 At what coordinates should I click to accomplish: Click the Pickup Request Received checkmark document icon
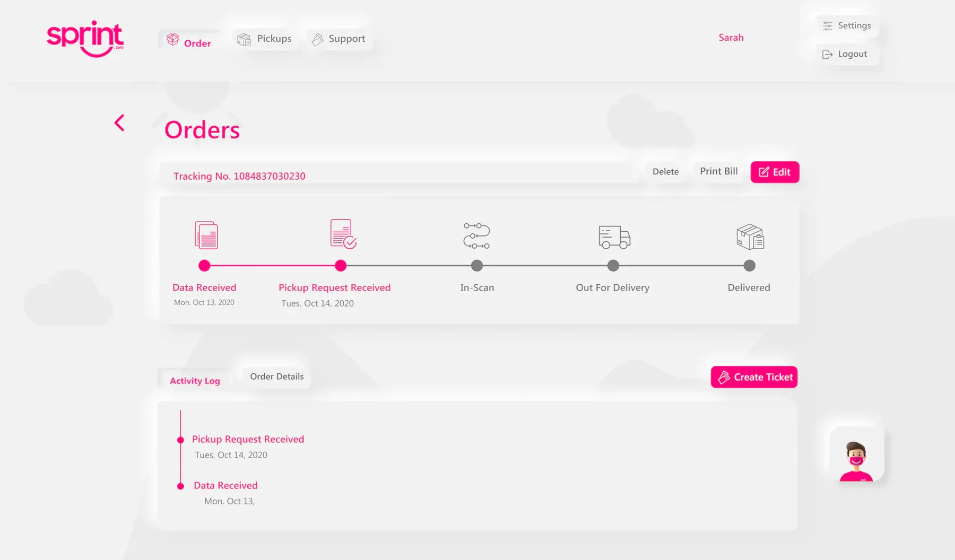click(x=343, y=234)
